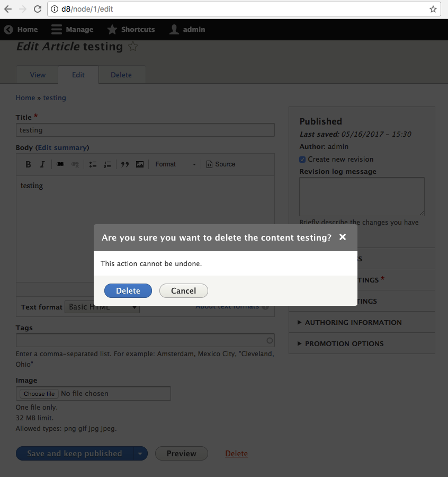Switch to the View tab

(37, 75)
